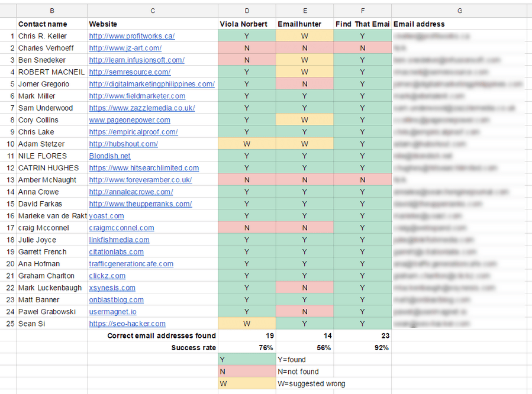
Task: Select column E header
Action: (x=305, y=11)
